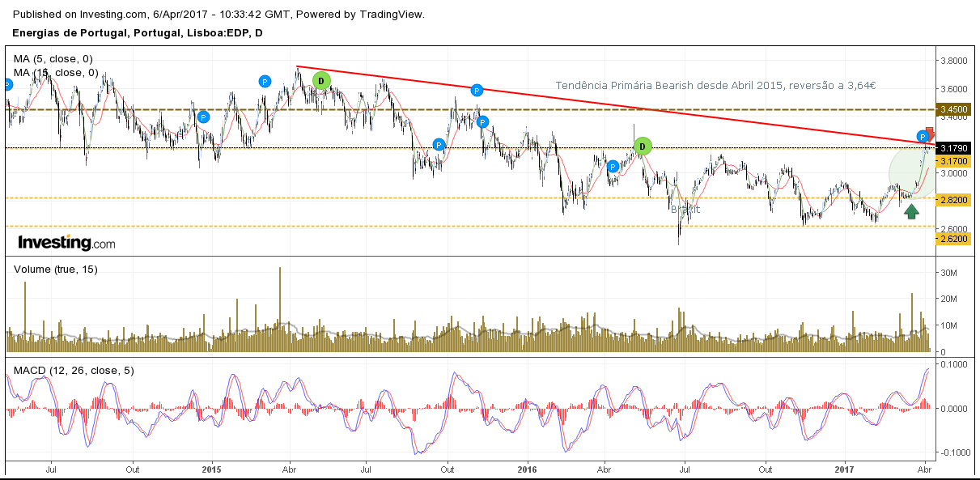Select the Volume (true, 15) indicator label

coord(56,269)
